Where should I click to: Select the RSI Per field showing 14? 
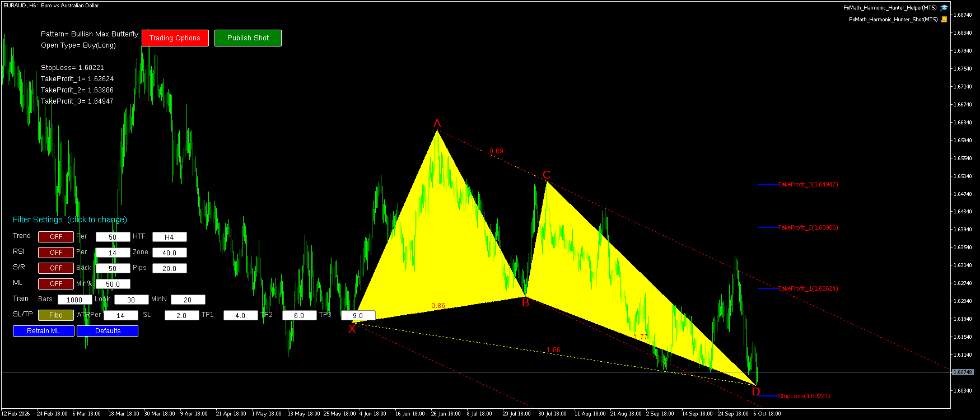coord(113,253)
